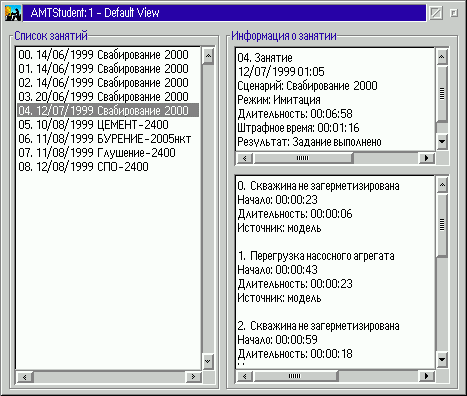Screen dimensions: 467x396
Task: Click the 'Информация о занятии' group label
Action: click(284, 36)
